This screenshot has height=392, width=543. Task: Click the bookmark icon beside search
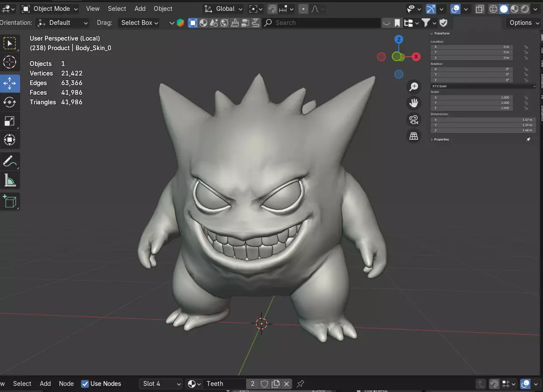pos(397,23)
